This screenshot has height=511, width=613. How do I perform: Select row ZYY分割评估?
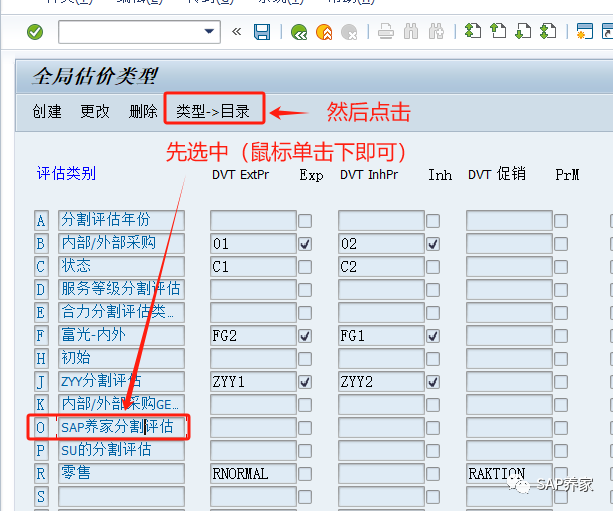[122, 382]
